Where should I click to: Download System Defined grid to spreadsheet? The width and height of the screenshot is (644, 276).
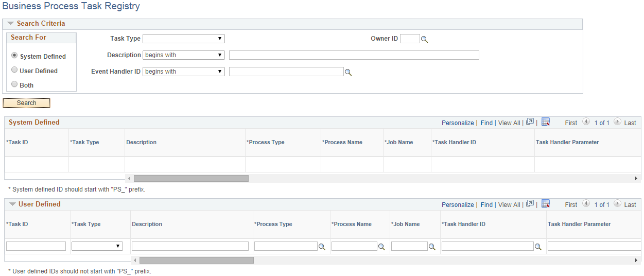click(x=546, y=122)
